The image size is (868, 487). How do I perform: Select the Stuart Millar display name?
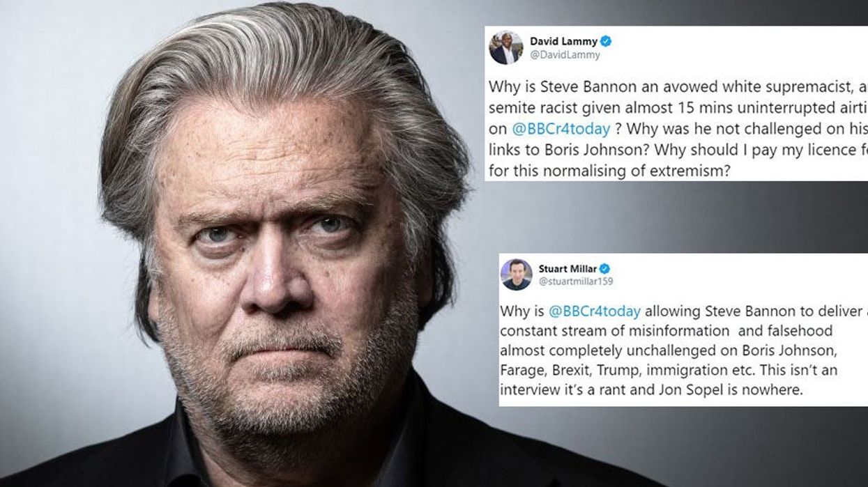pos(568,268)
